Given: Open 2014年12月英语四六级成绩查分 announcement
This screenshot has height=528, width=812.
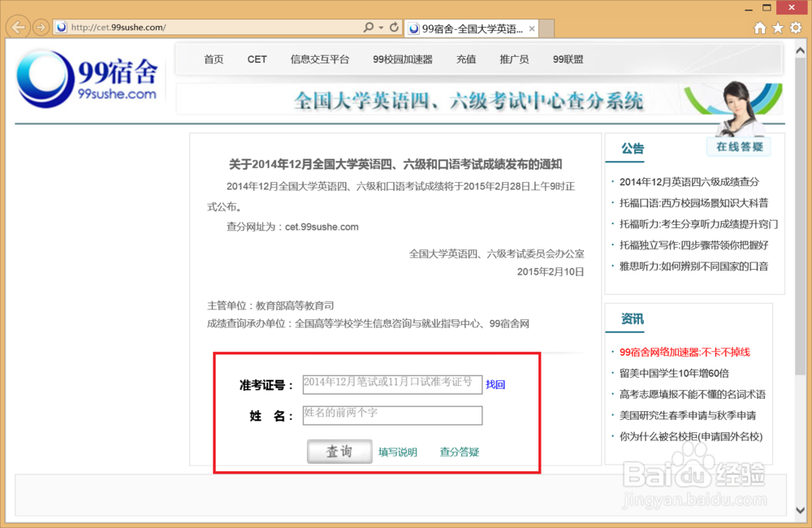Looking at the screenshot, I should [x=689, y=182].
